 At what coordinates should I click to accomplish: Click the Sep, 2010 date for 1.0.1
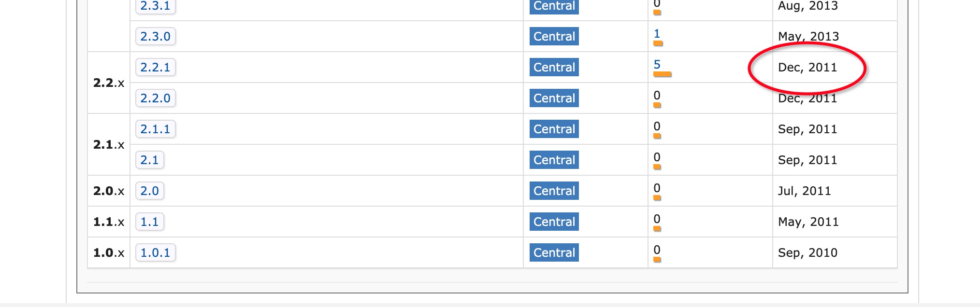pyautogui.click(x=807, y=252)
